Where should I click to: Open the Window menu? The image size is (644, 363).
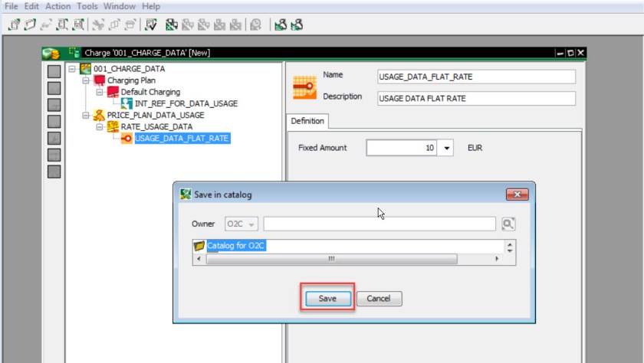pos(120,7)
